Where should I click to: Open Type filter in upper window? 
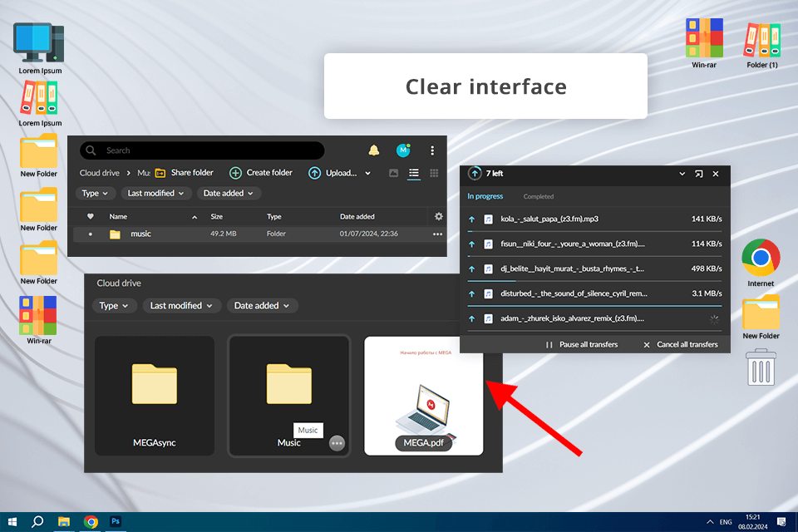(95, 194)
